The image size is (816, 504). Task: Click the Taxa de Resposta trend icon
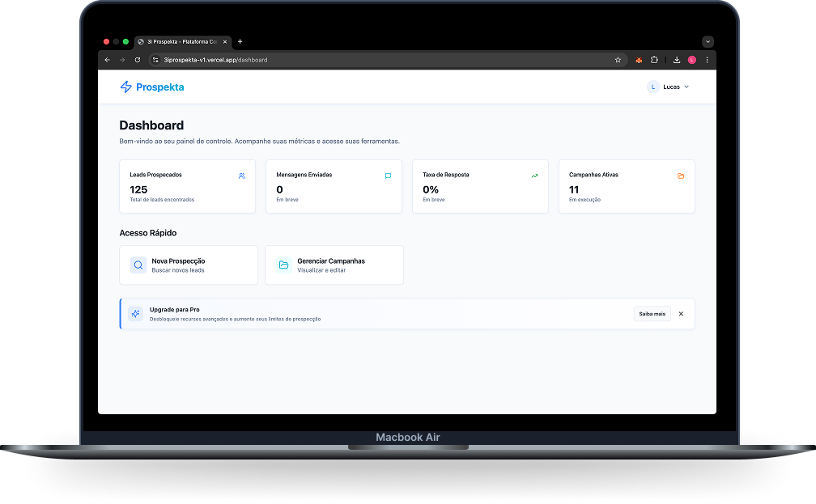[x=534, y=176]
